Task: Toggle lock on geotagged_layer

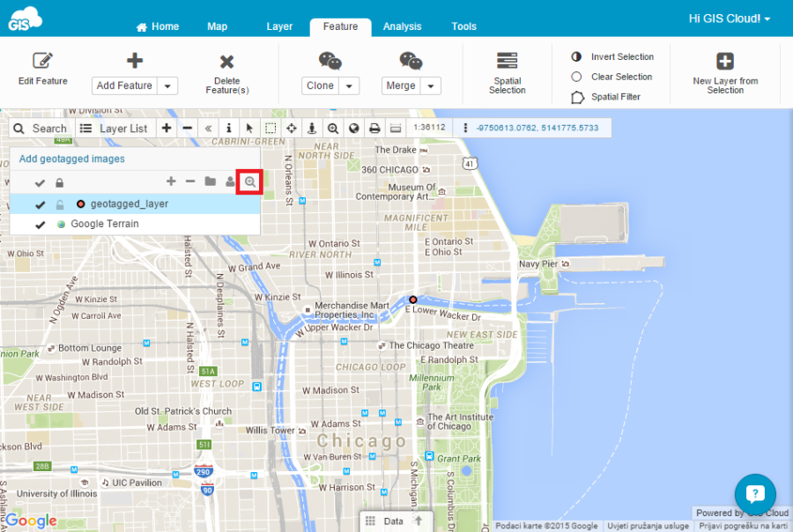Action: coord(60,204)
